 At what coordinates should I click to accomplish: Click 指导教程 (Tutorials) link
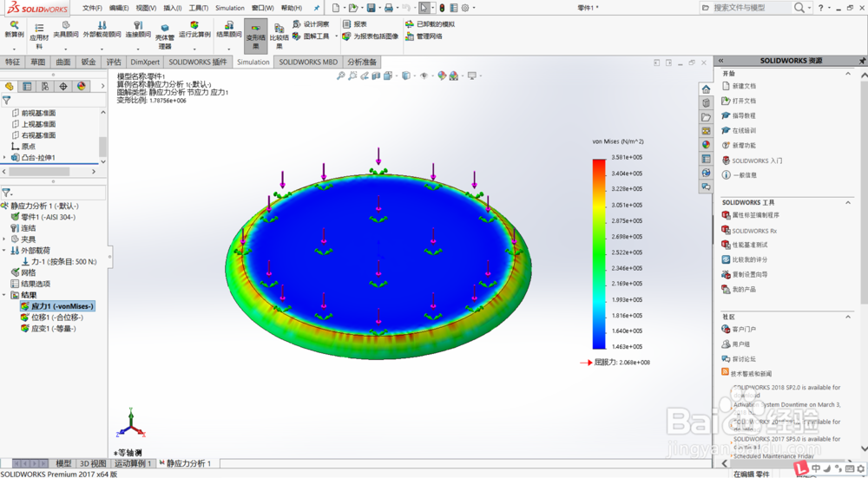click(x=744, y=115)
